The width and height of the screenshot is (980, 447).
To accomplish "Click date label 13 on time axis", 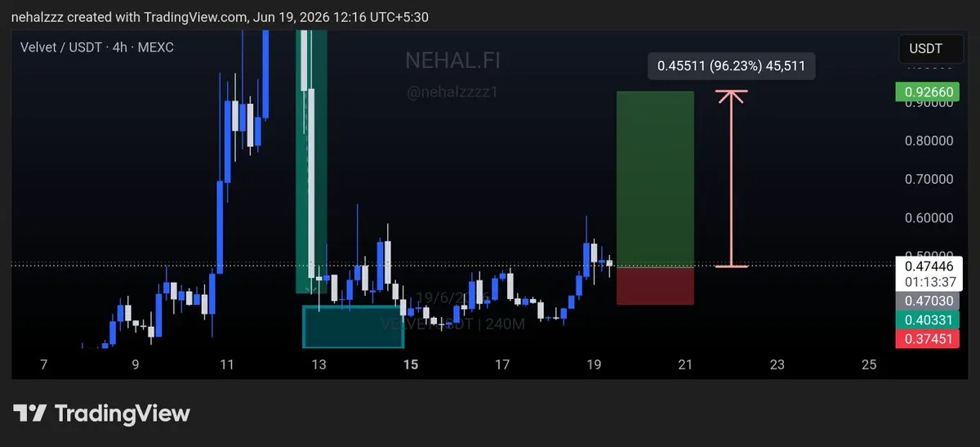I will (x=318, y=364).
